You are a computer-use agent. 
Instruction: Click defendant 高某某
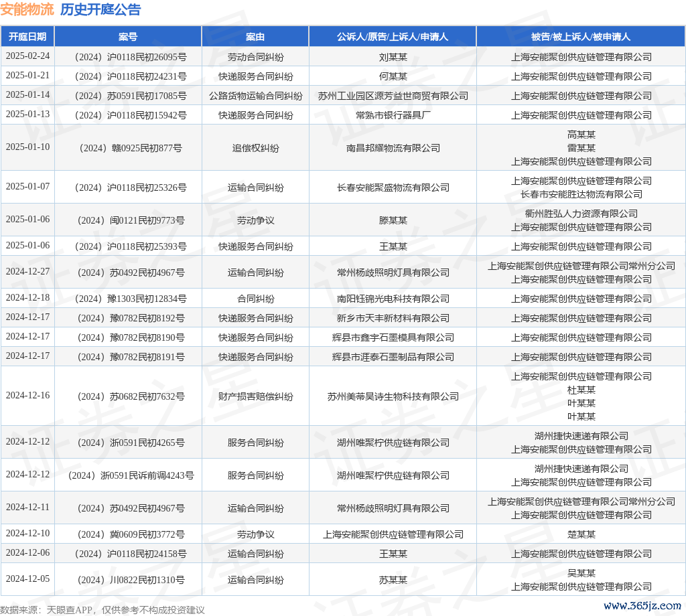(581, 135)
